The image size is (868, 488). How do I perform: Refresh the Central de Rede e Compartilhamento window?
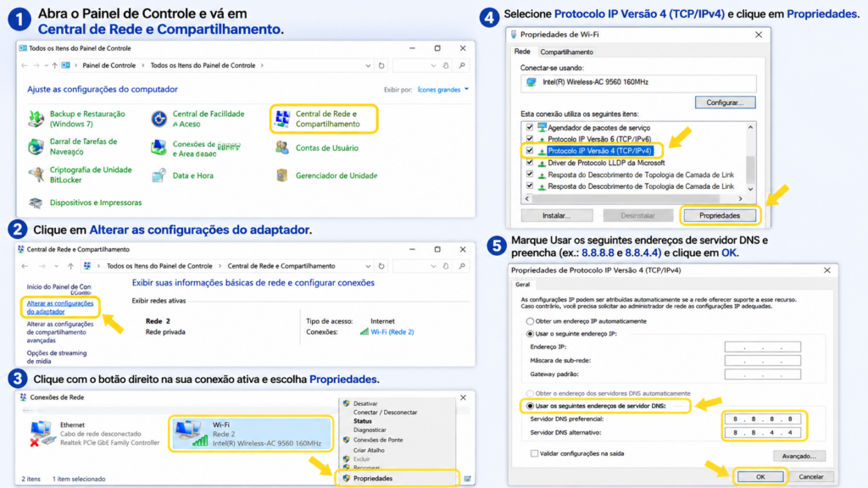381,266
